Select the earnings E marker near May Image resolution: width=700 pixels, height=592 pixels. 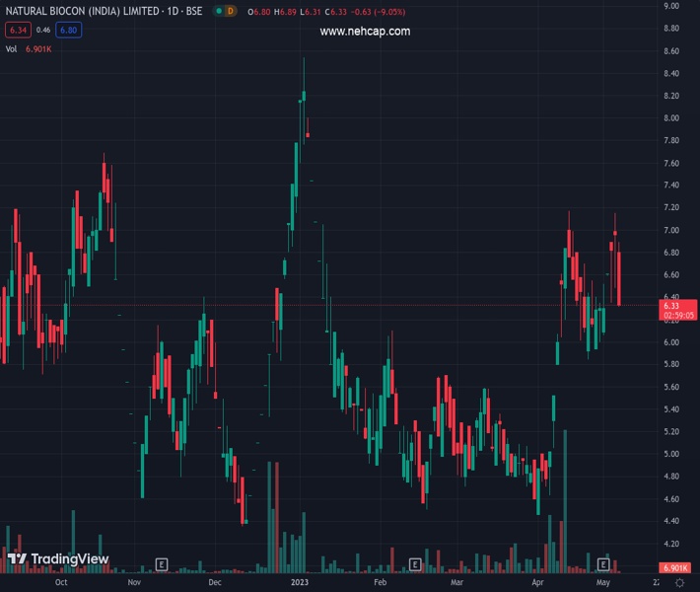(x=603, y=564)
